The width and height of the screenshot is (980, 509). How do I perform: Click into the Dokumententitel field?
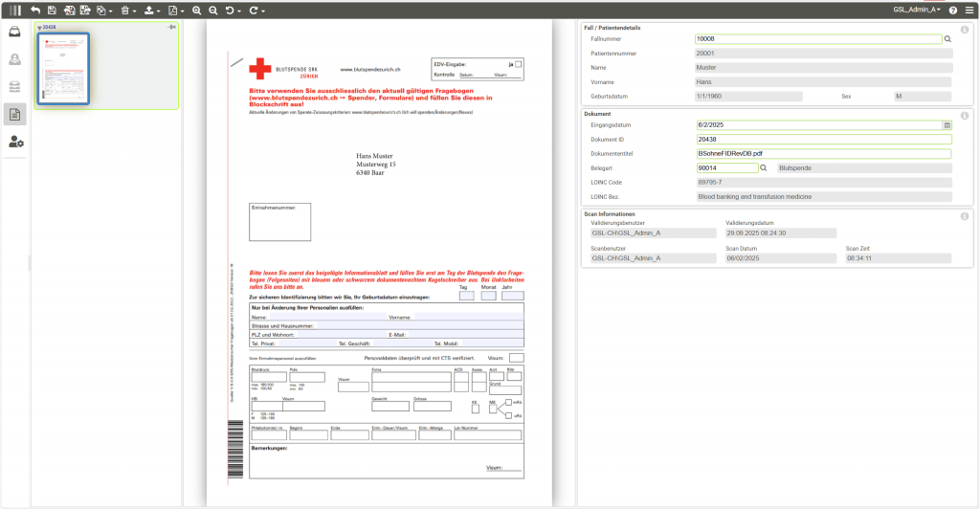[x=822, y=153]
